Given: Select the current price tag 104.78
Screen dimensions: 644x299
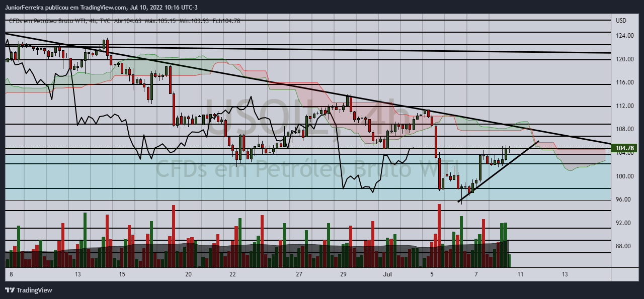Looking at the screenshot, I should (624, 148).
